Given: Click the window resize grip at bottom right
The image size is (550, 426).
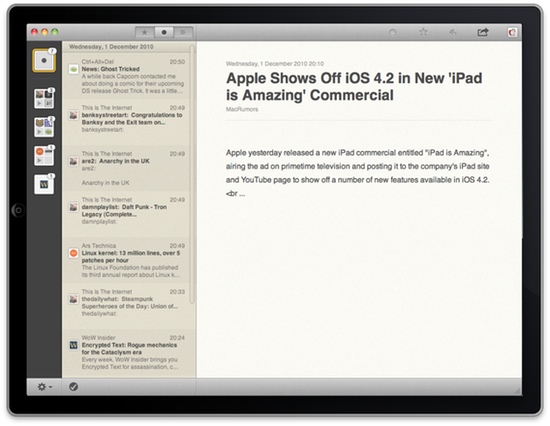Looking at the screenshot, I should [x=517, y=391].
